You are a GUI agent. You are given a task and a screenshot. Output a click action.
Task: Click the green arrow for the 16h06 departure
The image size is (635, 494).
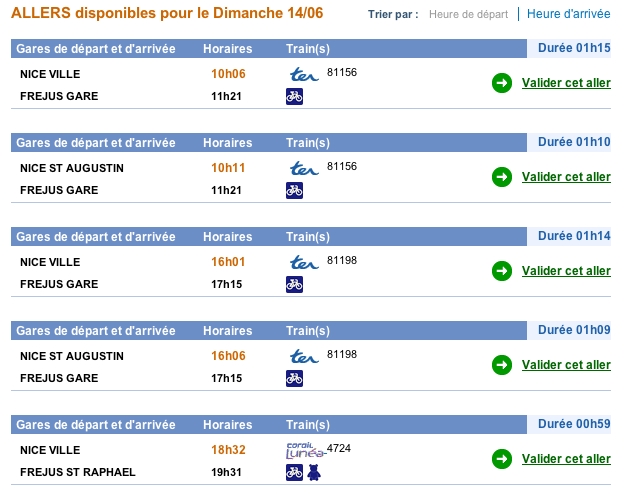click(502, 365)
